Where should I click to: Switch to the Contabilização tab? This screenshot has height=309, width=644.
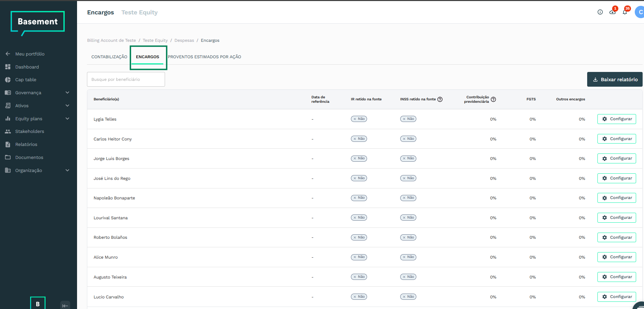109,57
